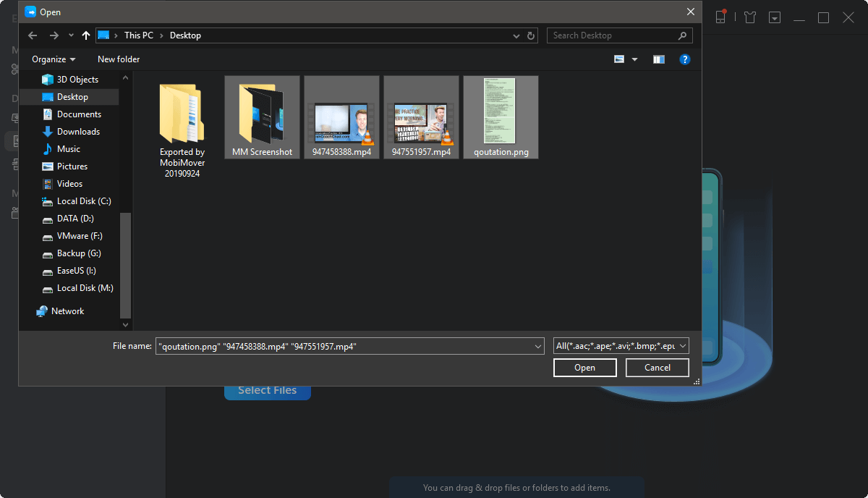This screenshot has width=868, height=498.
Task: Open the file type filter dropdown
Action: coord(621,346)
